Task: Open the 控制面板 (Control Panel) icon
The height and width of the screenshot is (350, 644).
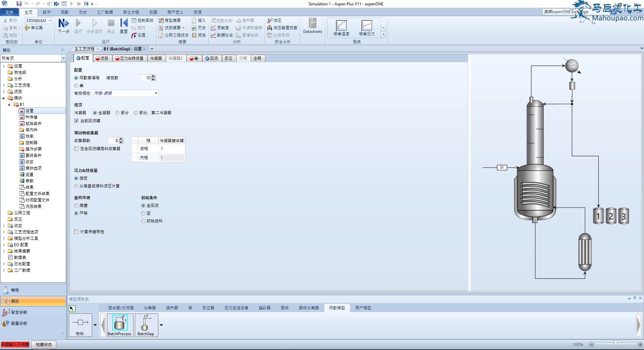Action: [142, 20]
